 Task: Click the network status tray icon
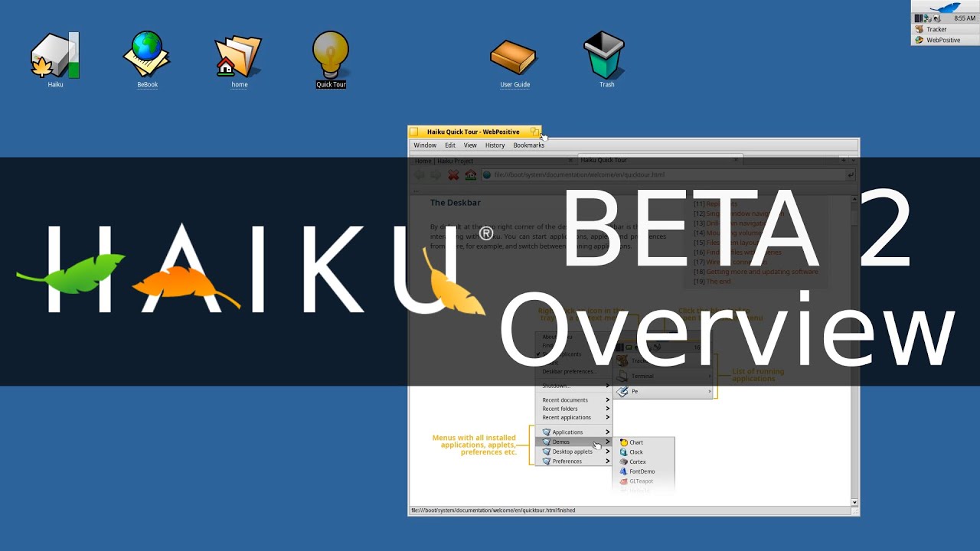click(927, 18)
